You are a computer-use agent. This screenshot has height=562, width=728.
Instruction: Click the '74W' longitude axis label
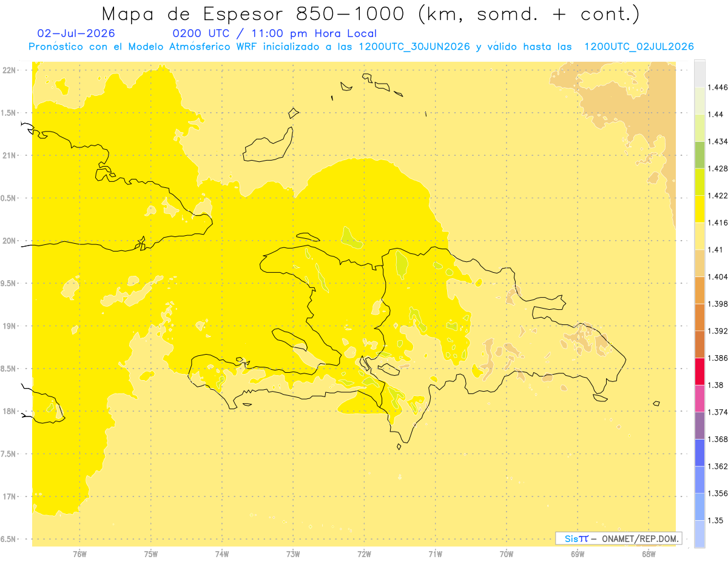click(222, 554)
